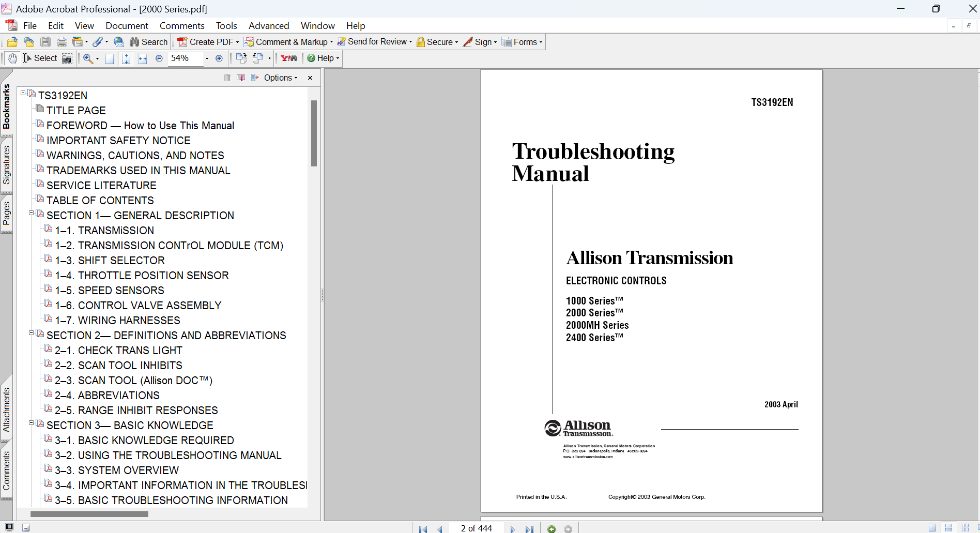Open the Attachments side tab
The image size is (980, 533).
coord(6,409)
